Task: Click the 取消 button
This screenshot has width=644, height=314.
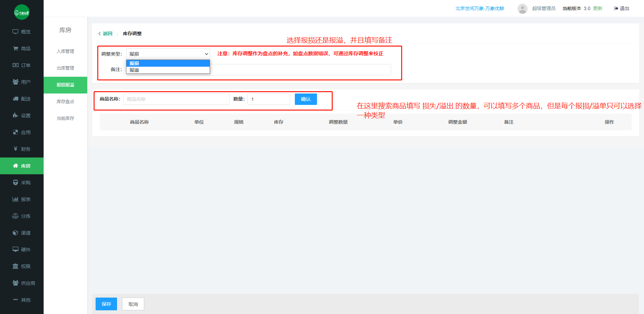Action: coord(133,304)
